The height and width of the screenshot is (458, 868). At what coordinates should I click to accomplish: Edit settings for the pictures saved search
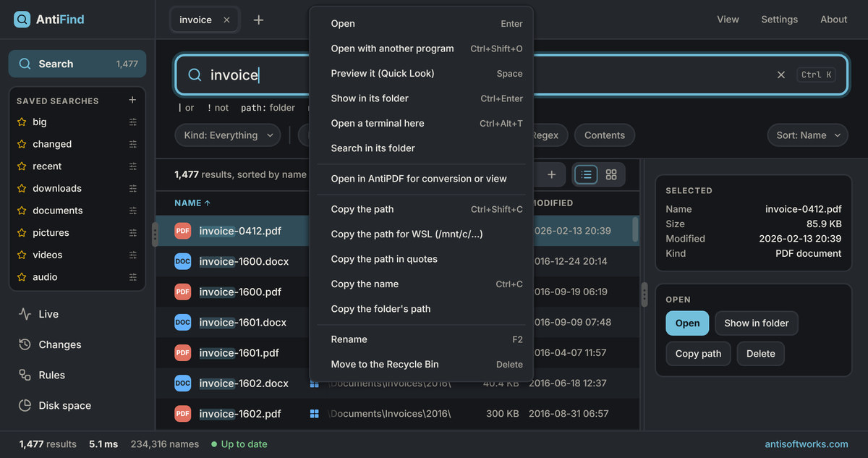tap(132, 233)
